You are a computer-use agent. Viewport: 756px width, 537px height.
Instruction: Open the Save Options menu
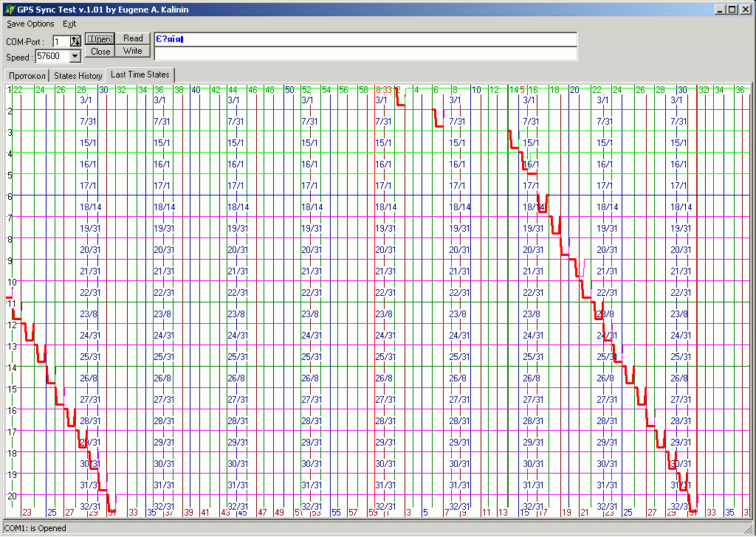pos(30,24)
